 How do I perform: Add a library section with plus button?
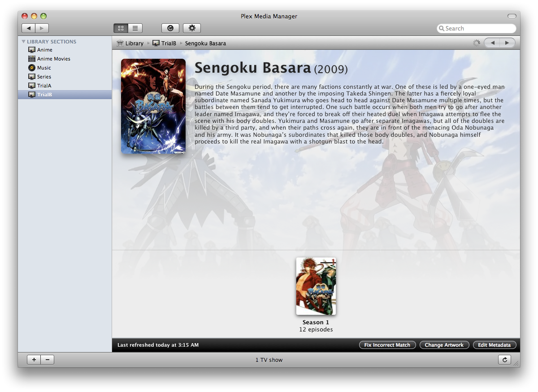click(x=34, y=360)
